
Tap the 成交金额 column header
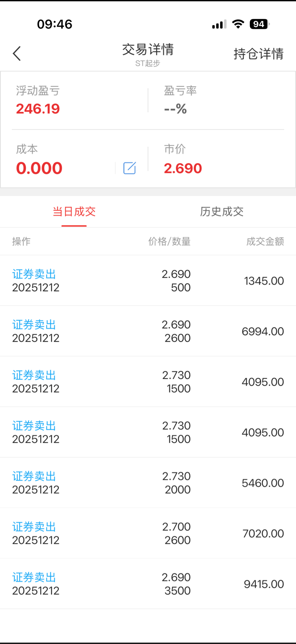(265, 241)
